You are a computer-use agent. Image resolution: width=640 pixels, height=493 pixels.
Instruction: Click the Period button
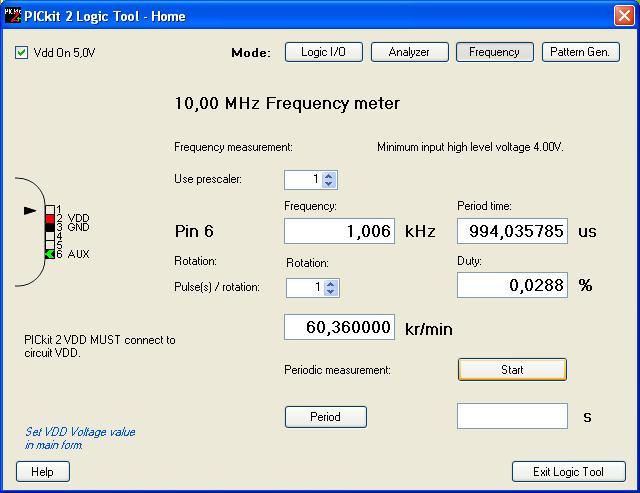(x=326, y=417)
